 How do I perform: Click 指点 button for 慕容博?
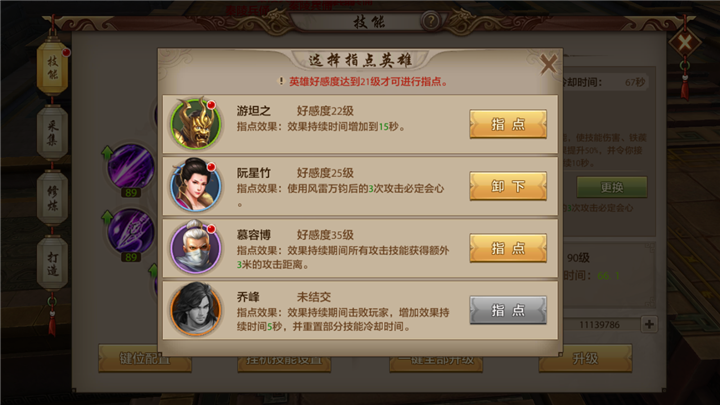pyautogui.click(x=508, y=248)
